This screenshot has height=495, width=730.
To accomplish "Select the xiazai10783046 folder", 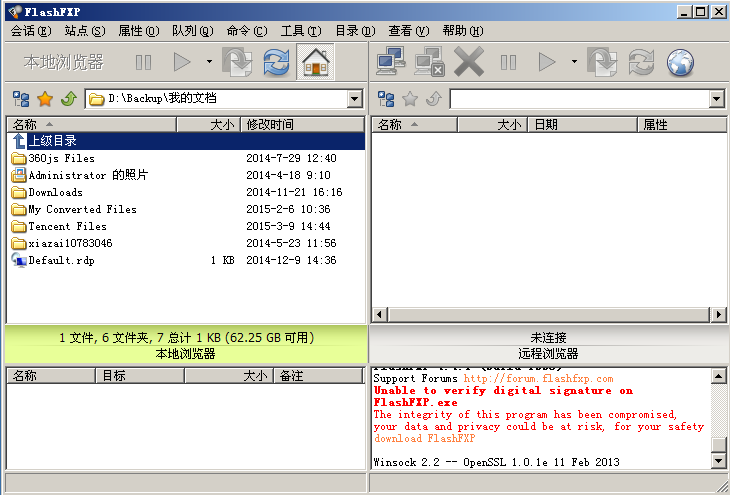I will [186, 243].
